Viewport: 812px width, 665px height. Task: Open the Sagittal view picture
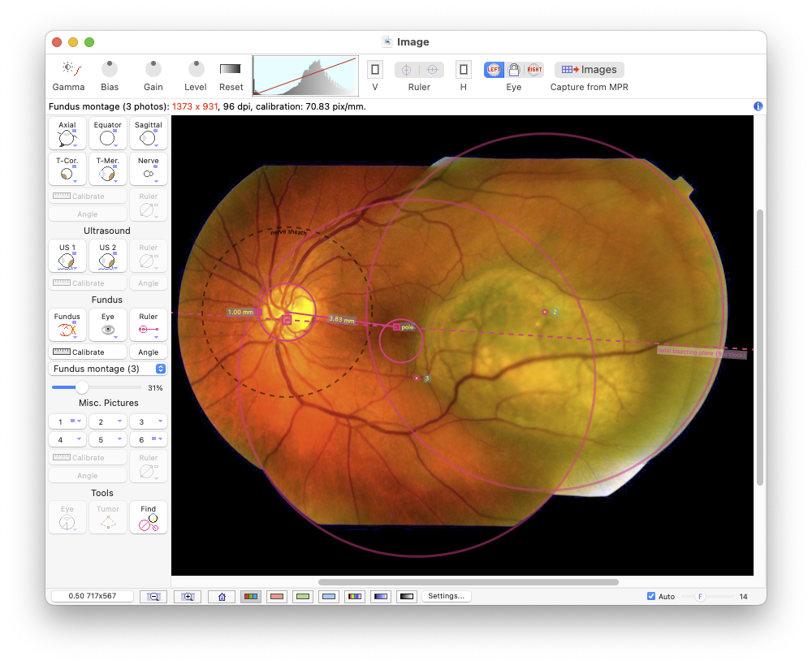click(x=148, y=134)
